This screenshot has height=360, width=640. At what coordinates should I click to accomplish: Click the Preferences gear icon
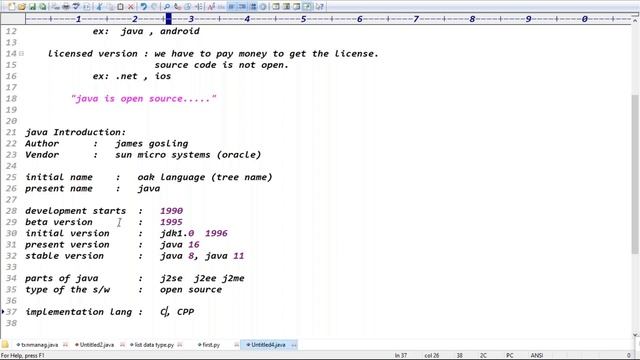coord(263,7)
